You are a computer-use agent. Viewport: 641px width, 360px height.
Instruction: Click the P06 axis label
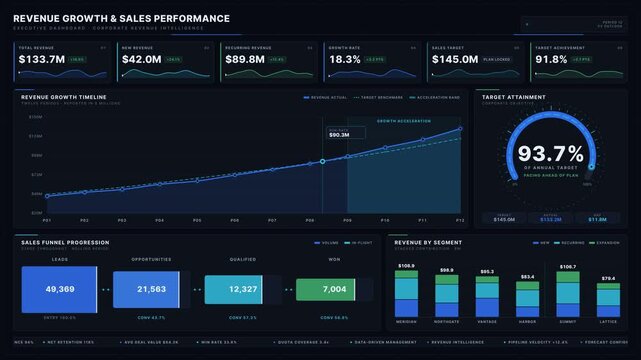click(x=235, y=220)
